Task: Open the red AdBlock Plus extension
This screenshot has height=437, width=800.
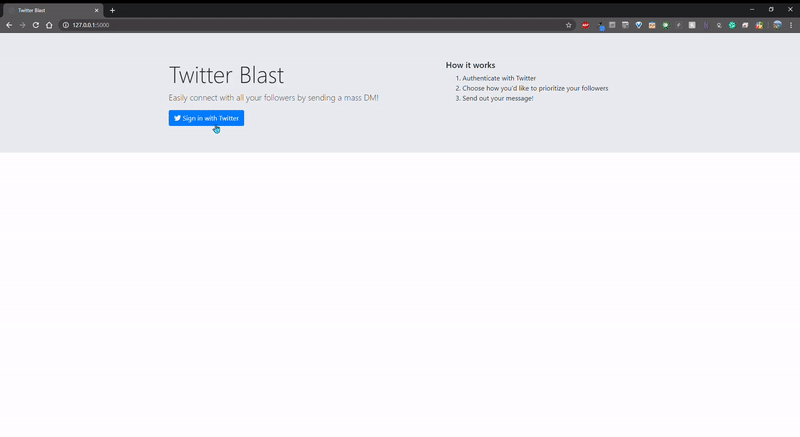Action: (586, 25)
